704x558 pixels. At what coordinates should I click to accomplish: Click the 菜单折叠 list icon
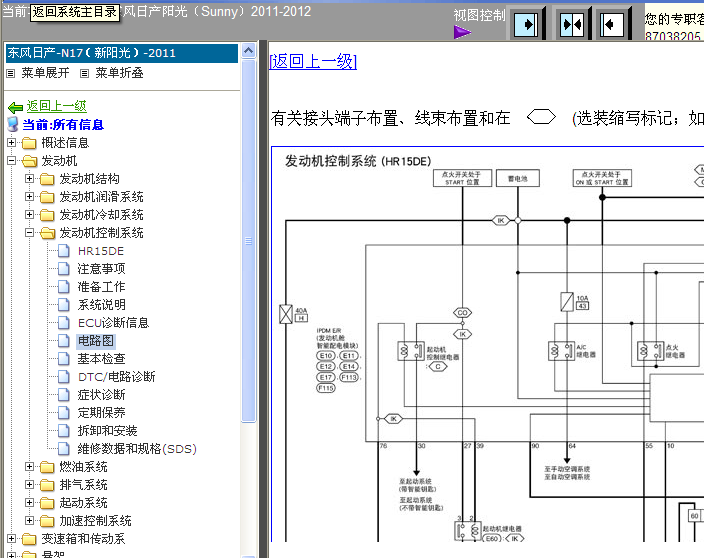84,73
